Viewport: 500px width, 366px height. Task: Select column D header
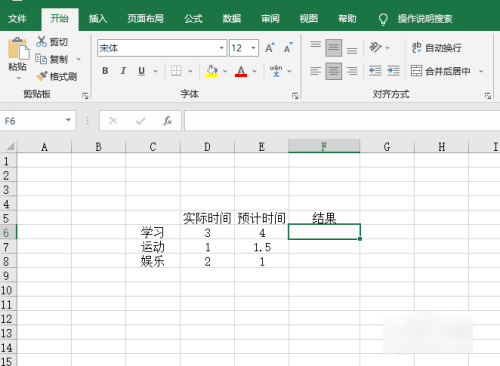point(207,147)
